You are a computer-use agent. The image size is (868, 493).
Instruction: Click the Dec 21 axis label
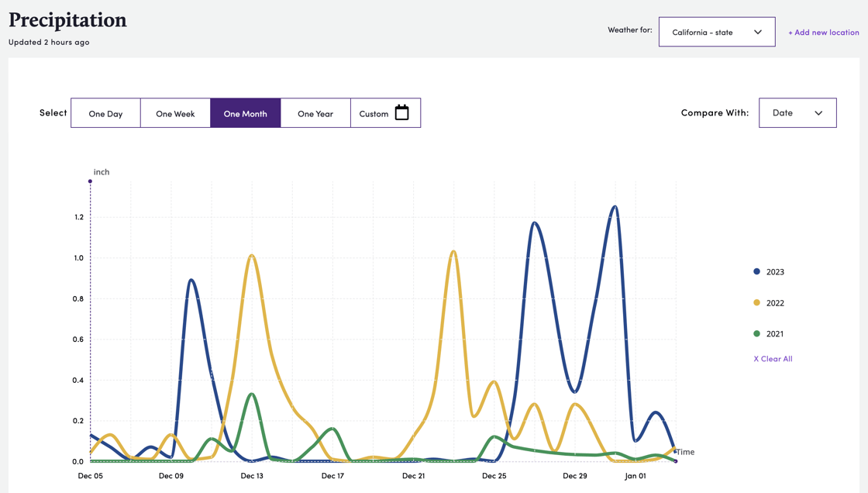(414, 476)
